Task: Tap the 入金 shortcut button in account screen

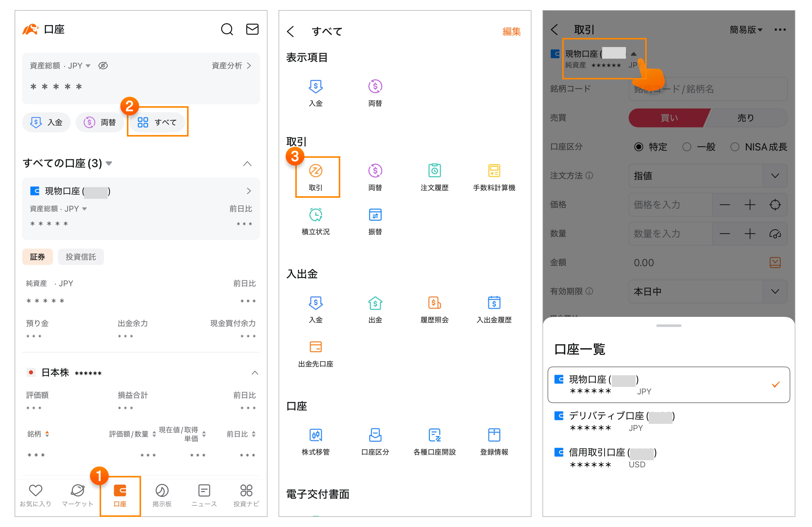Action: pyautogui.click(x=47, y=122)
